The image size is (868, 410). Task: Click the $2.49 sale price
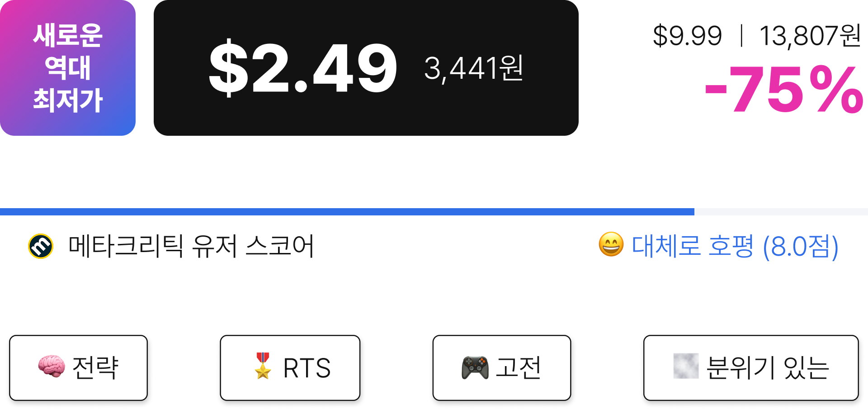[302, 68]
